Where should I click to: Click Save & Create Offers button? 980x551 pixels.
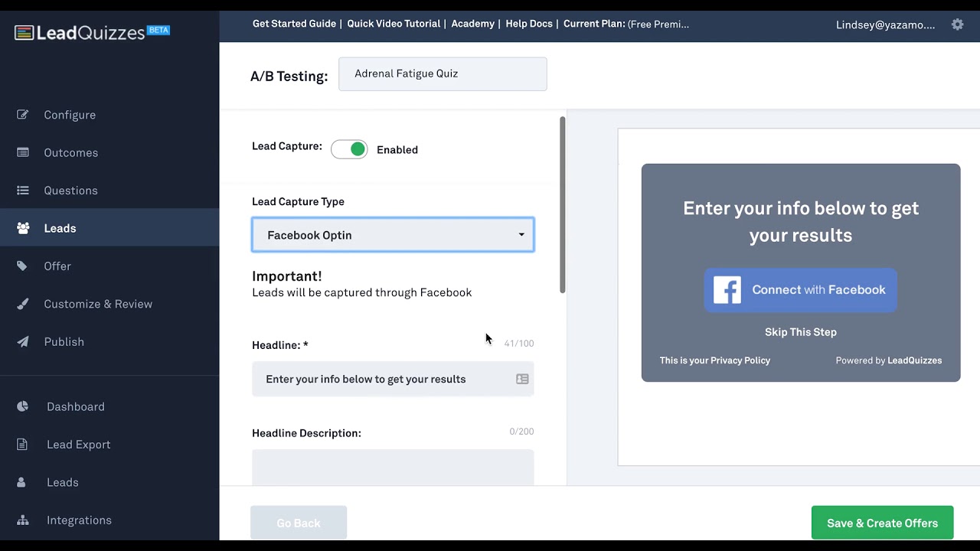tap(882, 523)
